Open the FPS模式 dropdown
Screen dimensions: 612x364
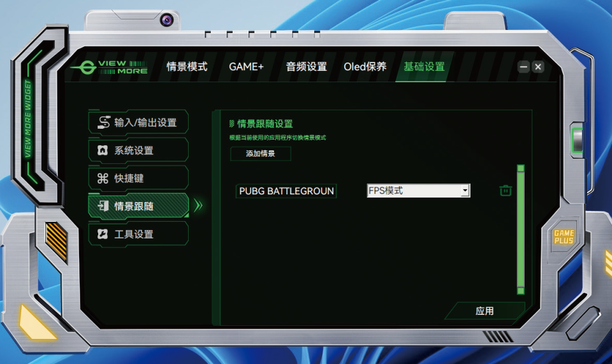pos(418,191)
